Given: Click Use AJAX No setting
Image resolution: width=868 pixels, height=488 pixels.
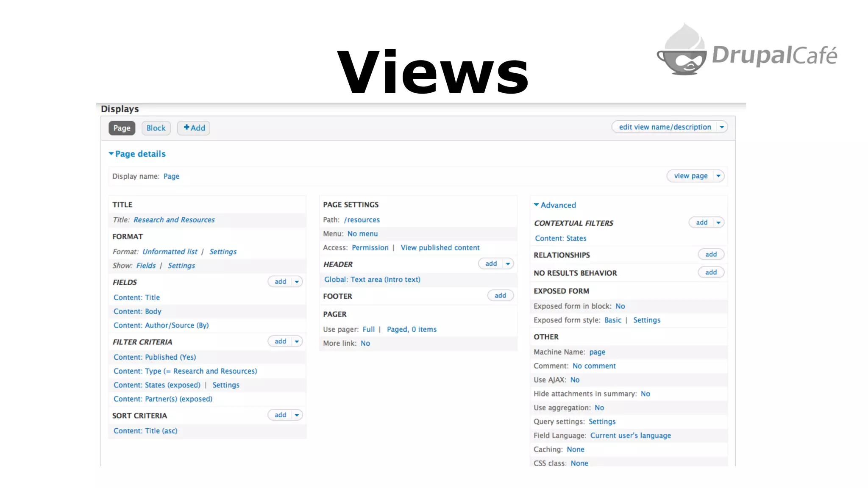Looking at the screenshot, I should [575, 380].
